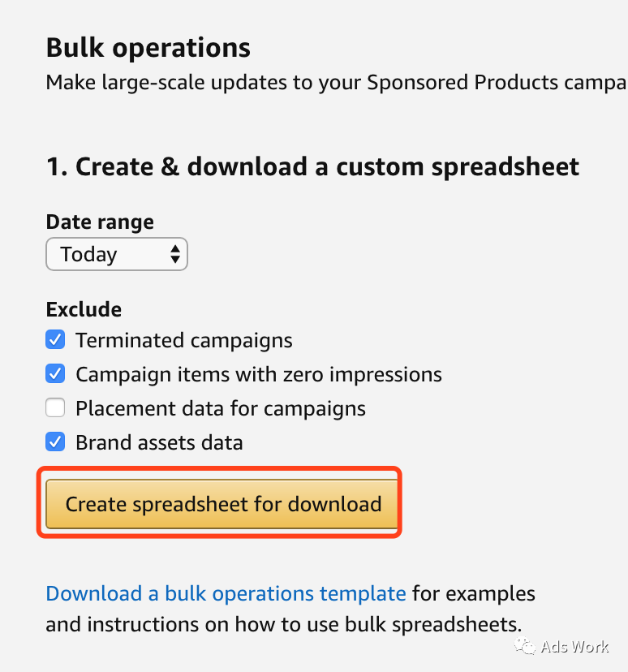
Task: Click the Brand assets data label
Action: (x=159, y=442)
